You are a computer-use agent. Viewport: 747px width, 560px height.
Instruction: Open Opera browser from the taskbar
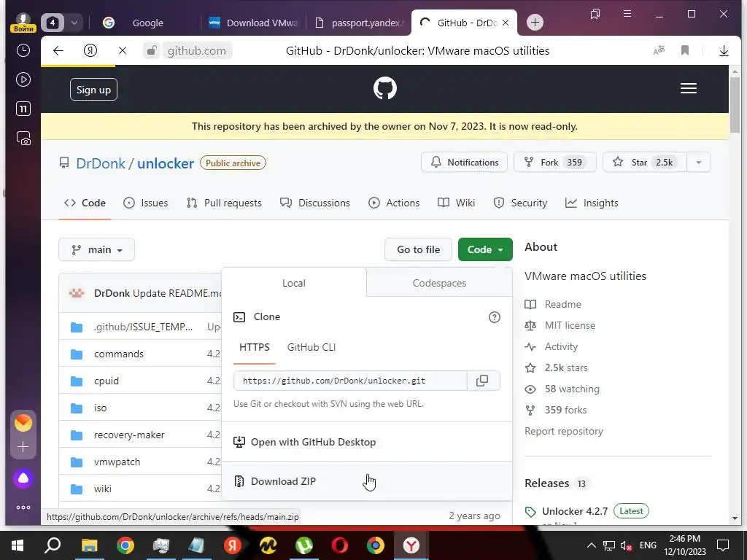(340, 545)
